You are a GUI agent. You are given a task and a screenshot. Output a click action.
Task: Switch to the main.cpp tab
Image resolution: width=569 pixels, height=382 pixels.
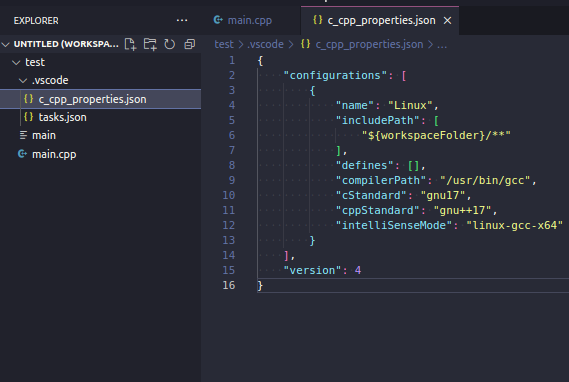(250, 20)
